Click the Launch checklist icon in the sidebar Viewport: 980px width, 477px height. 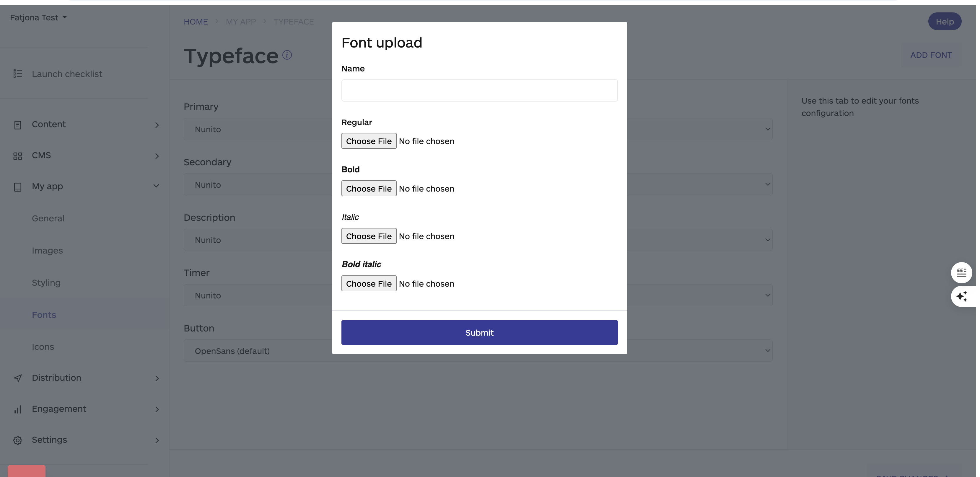point(17,74)
